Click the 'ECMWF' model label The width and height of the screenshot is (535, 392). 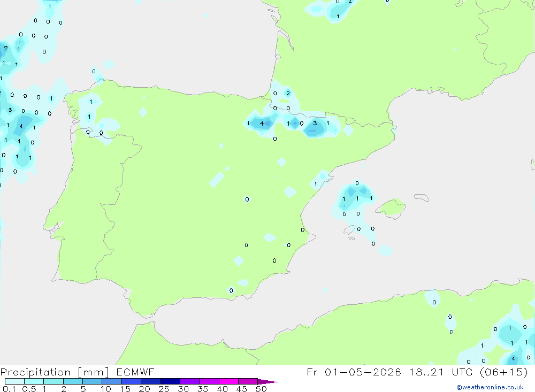[x=135, y=372]
